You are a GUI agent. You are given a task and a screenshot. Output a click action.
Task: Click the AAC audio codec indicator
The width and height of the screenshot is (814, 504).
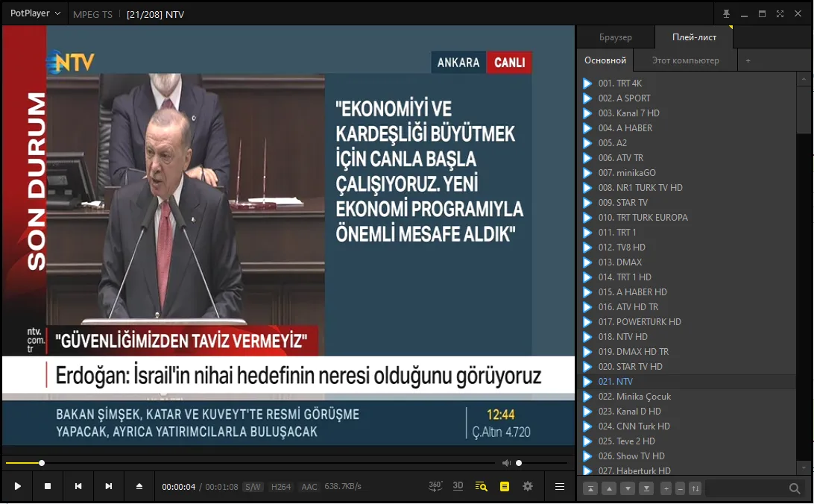point(309,487)
